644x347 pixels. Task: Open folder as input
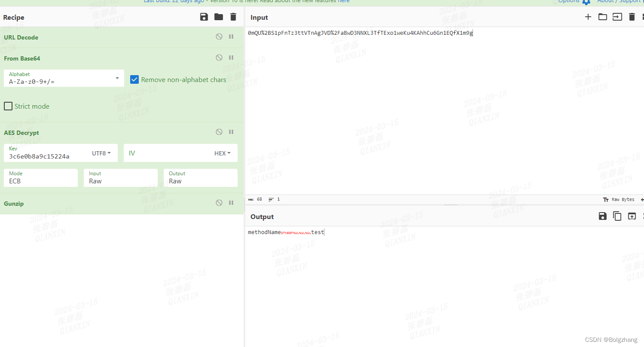coord(603,17)
